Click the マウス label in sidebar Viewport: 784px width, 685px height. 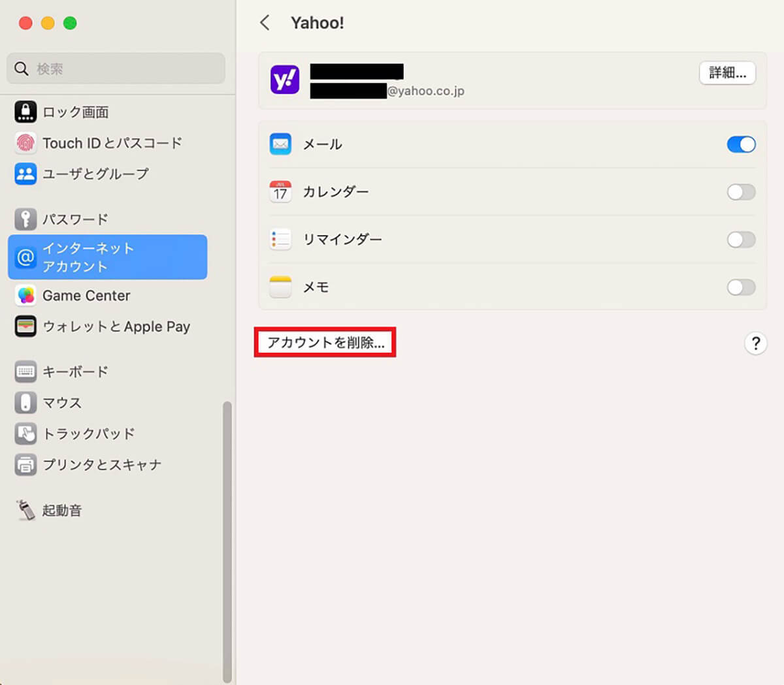coord(62,402)
